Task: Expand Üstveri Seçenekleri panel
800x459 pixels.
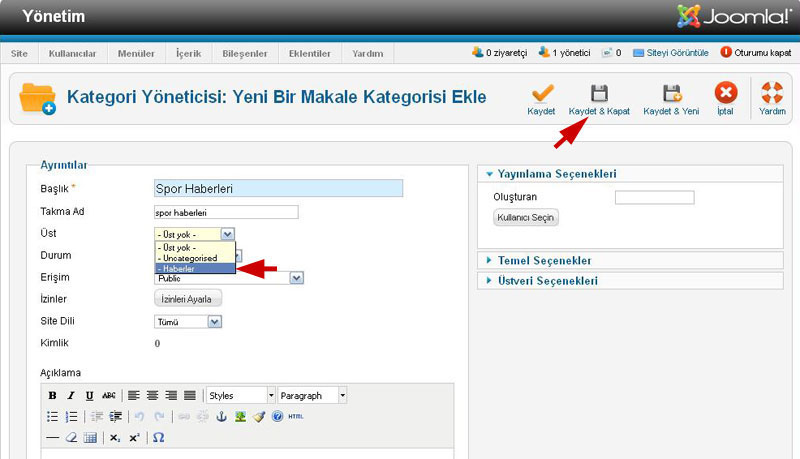Action: (631, 281)
